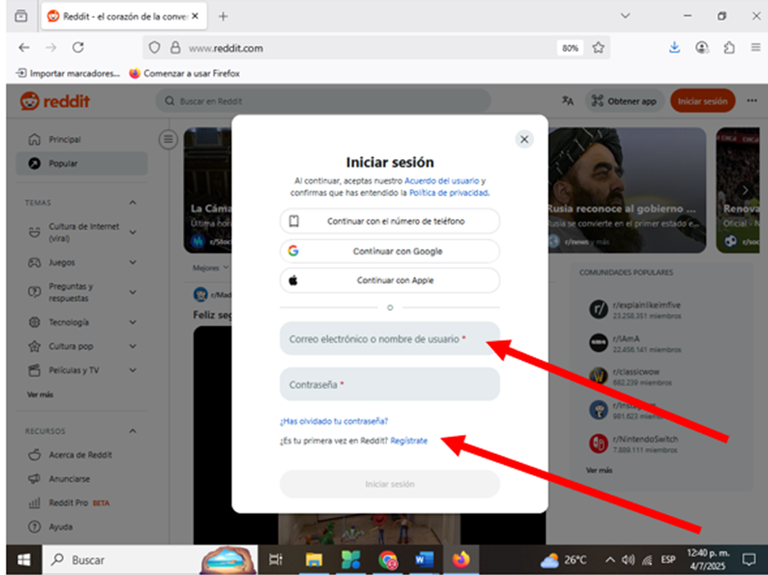Click Continuar con Google button

(x=390, y=251)
